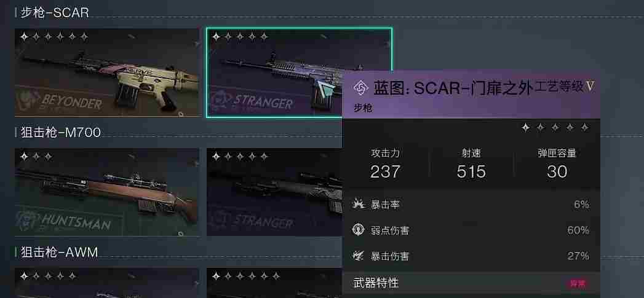Open the first AWM blueprint card
Screen dimensions: 644x298
107,283
